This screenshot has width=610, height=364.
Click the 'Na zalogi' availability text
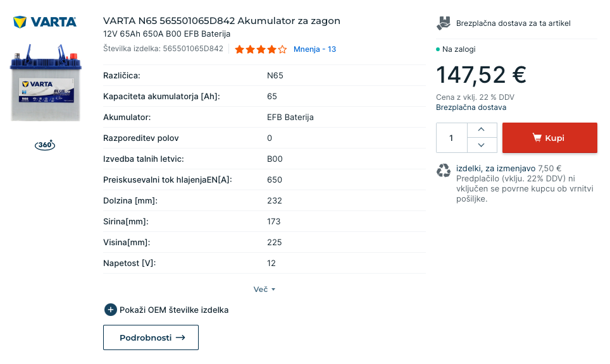click(x=459, y=49)
